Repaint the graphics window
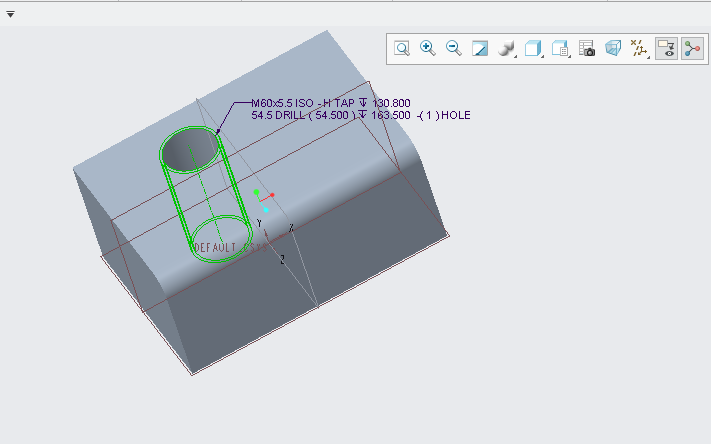 click(480, 48)
